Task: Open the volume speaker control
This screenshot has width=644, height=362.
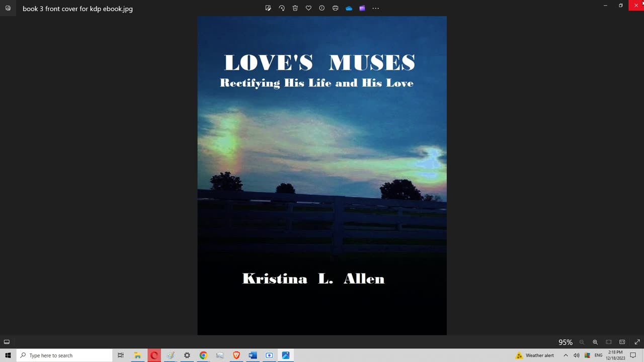Action: point(577,355)
